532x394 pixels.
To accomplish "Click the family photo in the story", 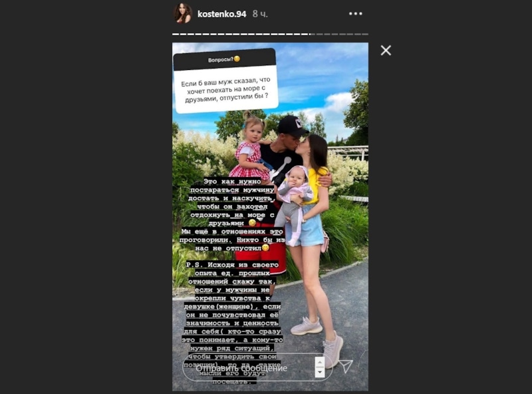I will point(270,217).
